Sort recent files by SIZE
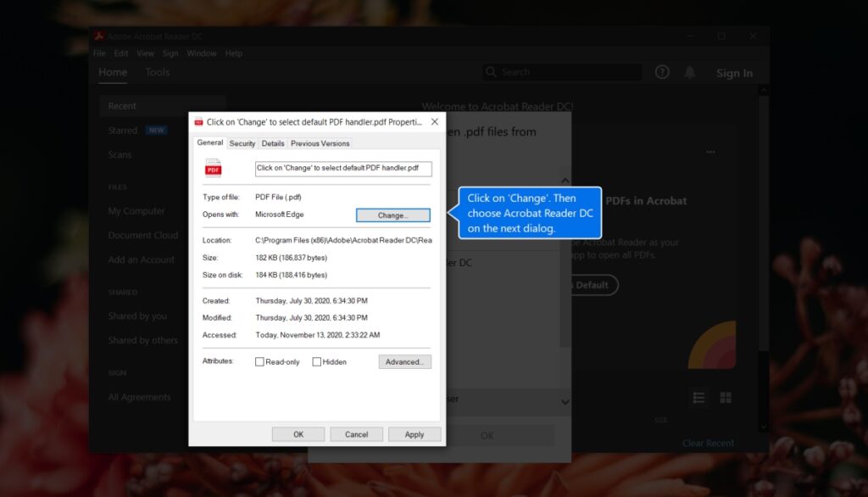The width and height of the screenshot is (868, 497). coord(661,420)
